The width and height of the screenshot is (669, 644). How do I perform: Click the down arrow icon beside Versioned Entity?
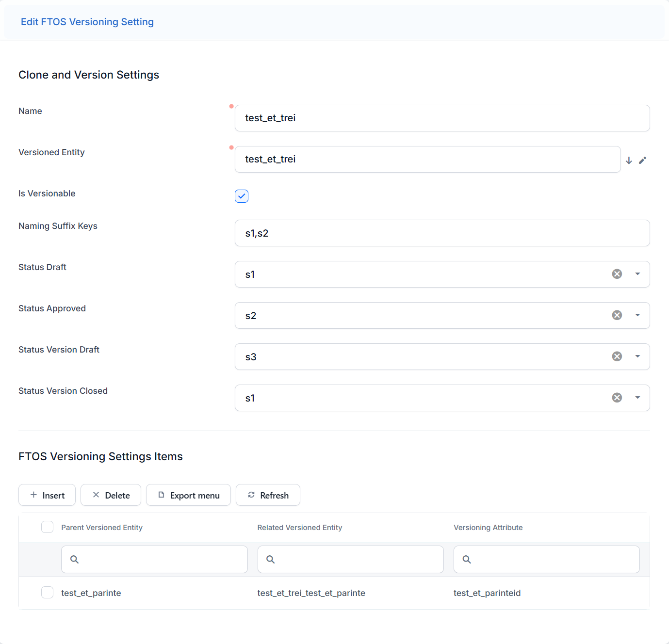[x=629, y=161]
